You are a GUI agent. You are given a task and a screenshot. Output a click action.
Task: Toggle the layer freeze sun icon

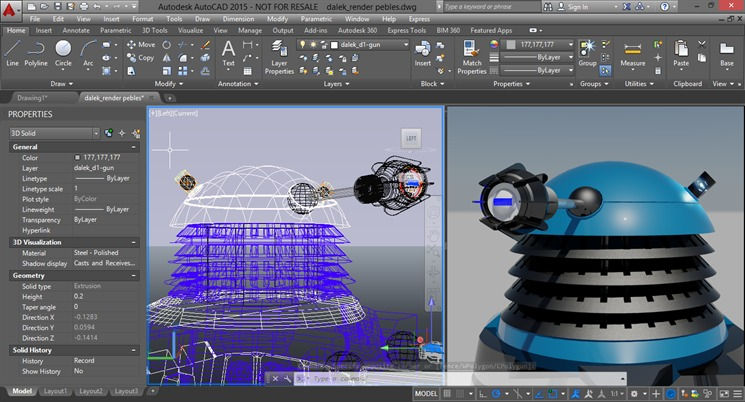(x=313, y=45)
